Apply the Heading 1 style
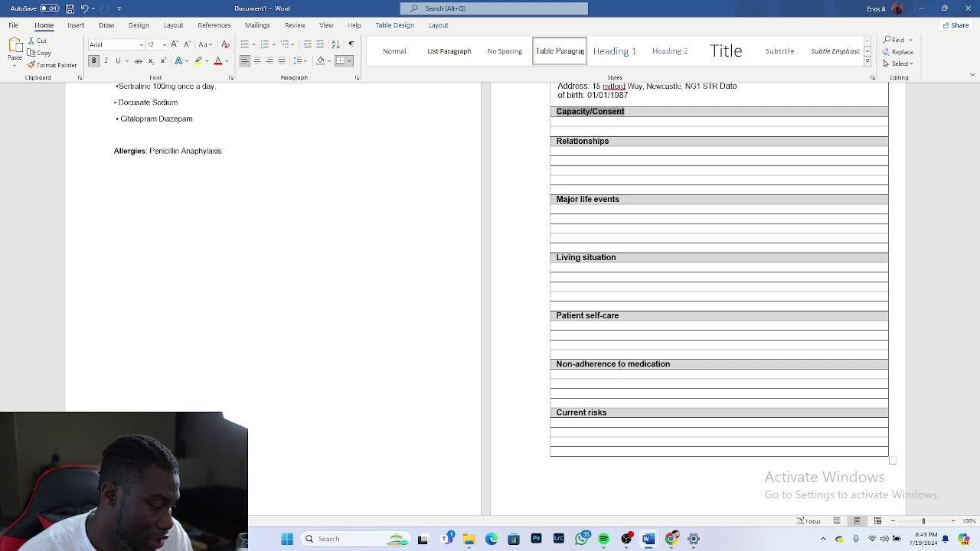Screen dimensions: 980x551 (615, 51)
